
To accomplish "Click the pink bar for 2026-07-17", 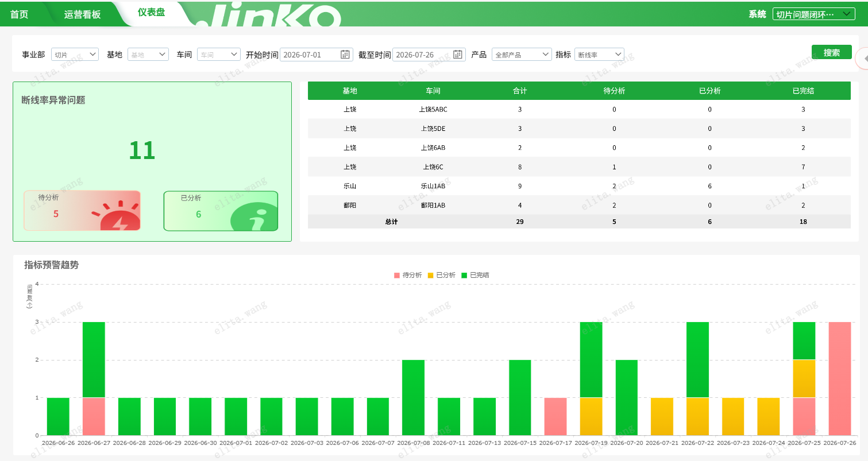I will tap(555, 416).
